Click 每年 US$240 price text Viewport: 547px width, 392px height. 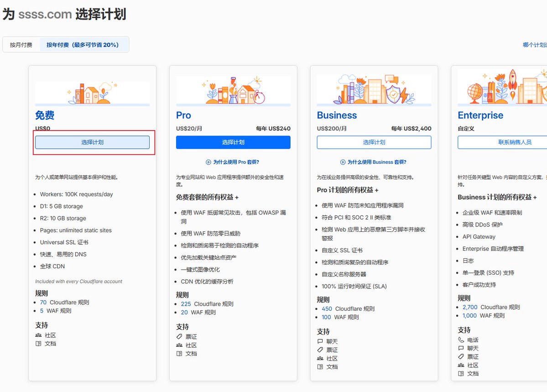click(273, 128)
